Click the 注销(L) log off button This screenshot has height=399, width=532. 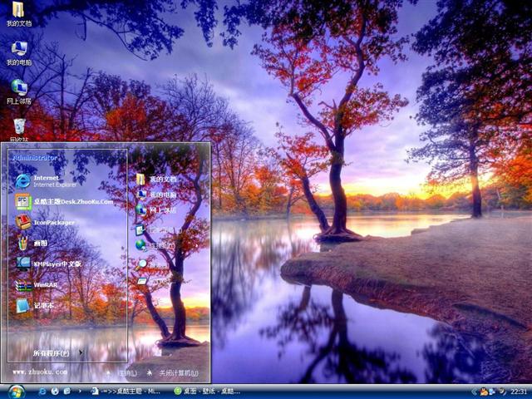[122, 373]
